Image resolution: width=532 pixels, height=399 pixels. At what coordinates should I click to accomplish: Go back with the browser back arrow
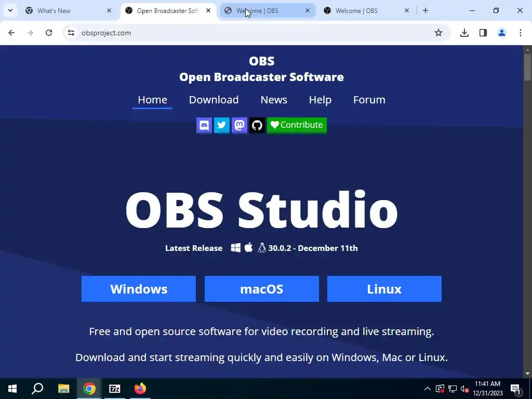click(x=11, y=33)
